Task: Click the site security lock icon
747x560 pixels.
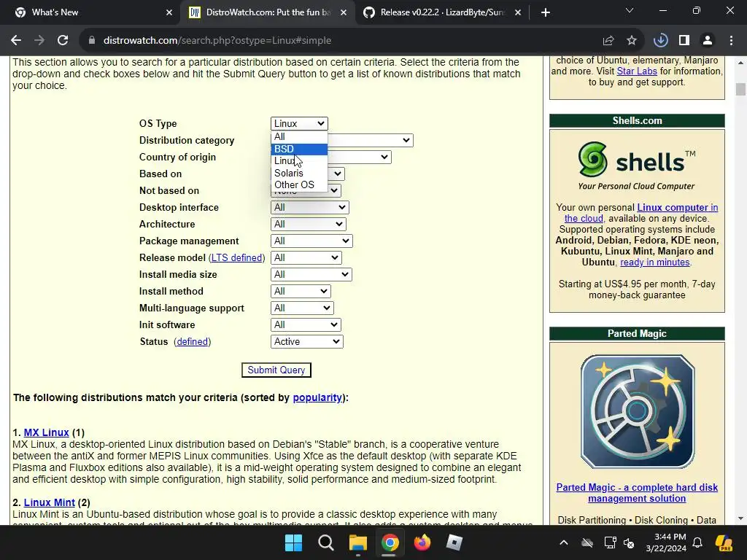Action: point(92,41)
